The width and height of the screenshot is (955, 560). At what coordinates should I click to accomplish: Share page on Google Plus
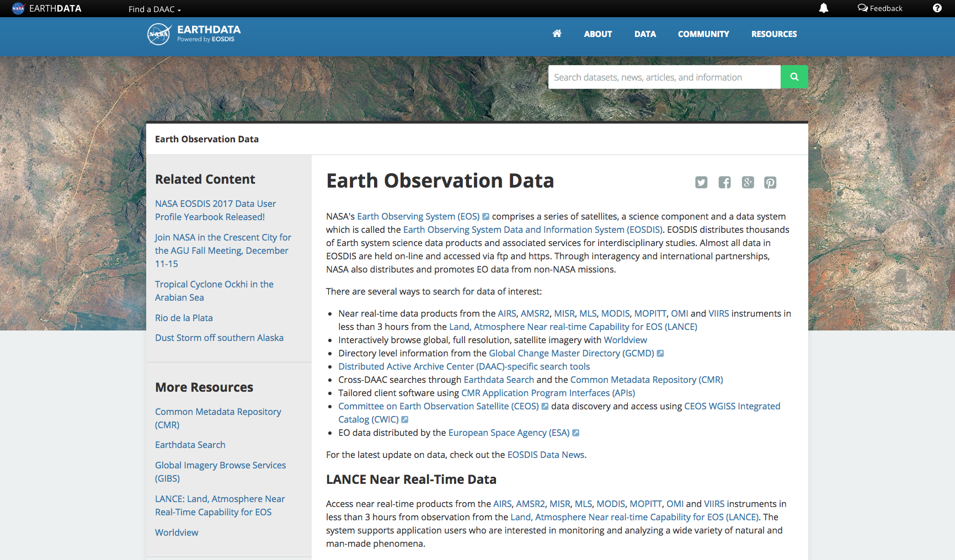tap(748, 183)
